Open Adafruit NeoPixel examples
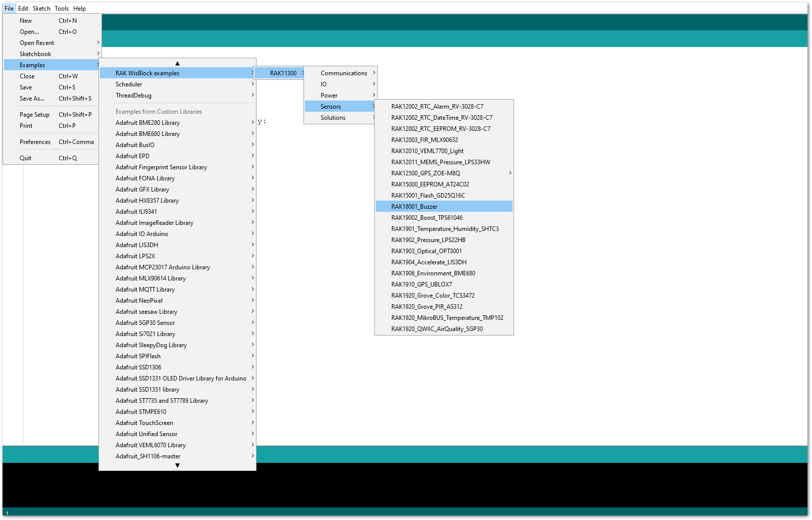Viewport: 812px width, 520px height. point(177,301)
